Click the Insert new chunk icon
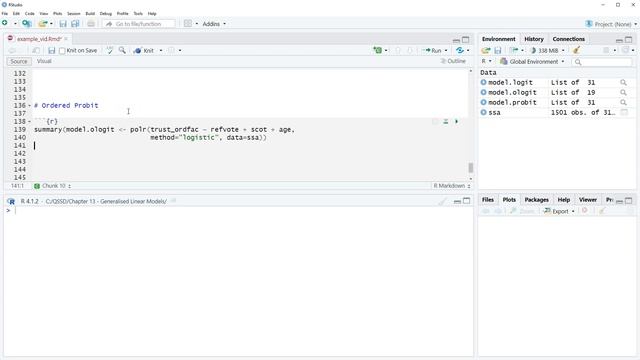The image size is (640, 360). (378, 50)
